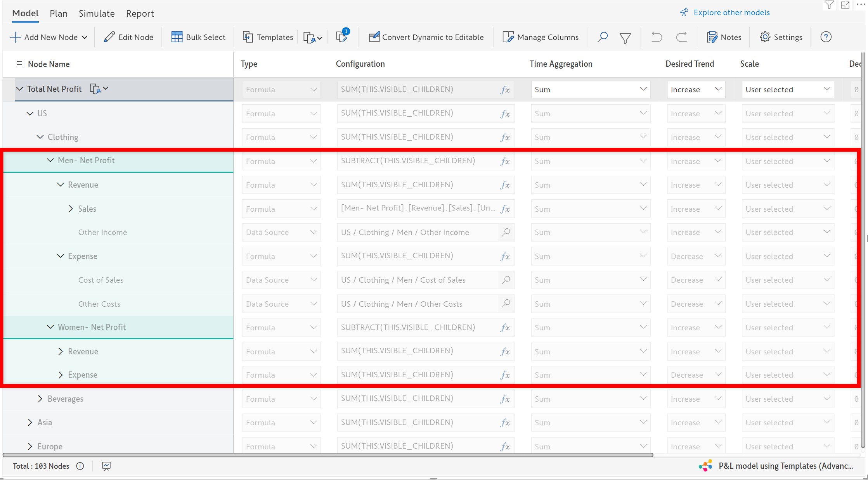Open pending changes icon with badge
868x480 pixels.
(x=342, y=36)
